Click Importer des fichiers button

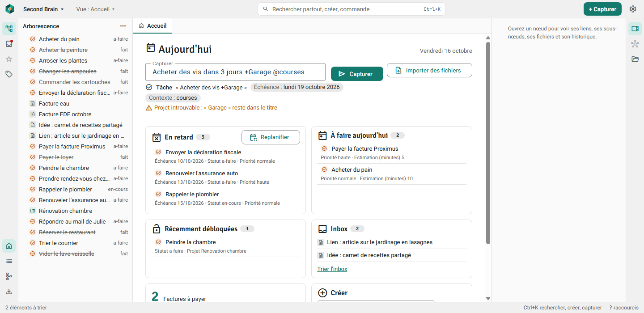point(429,70)
